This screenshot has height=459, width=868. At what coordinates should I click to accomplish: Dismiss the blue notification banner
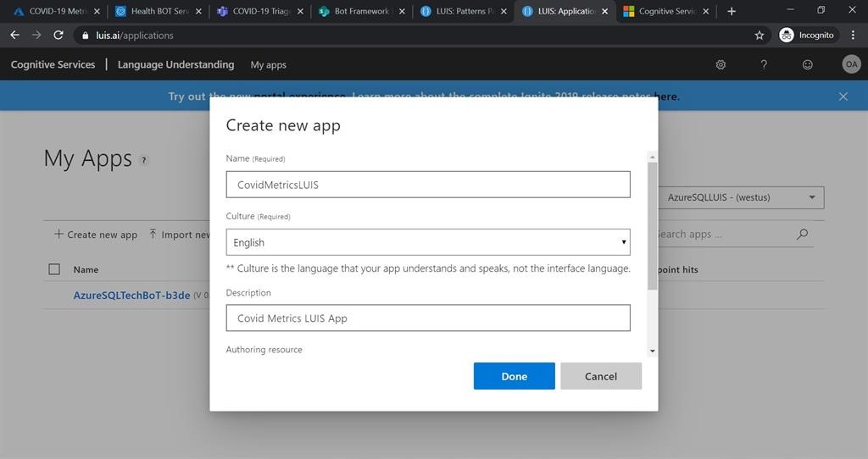(x=843, y=97)
